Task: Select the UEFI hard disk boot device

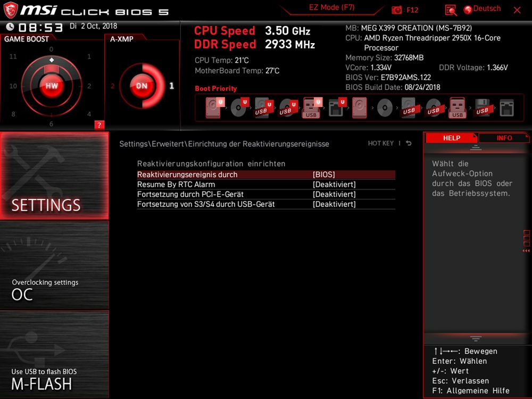Action: (x=214, y=107)
